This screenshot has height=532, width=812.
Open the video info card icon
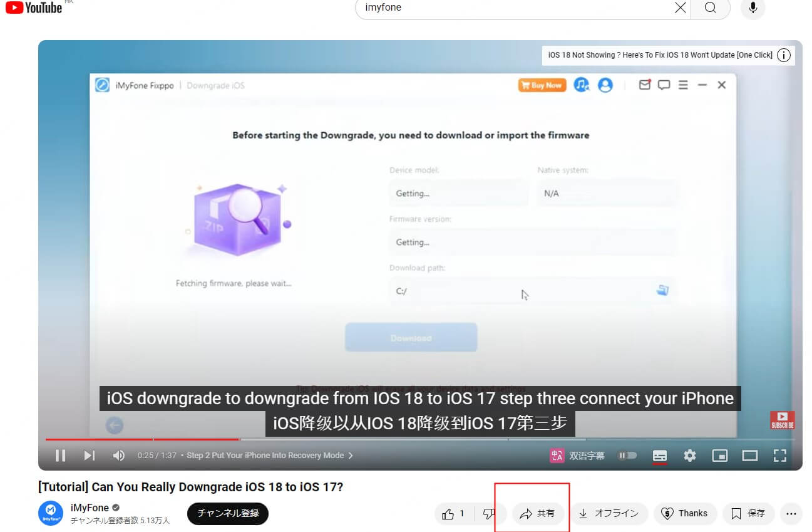784,55
